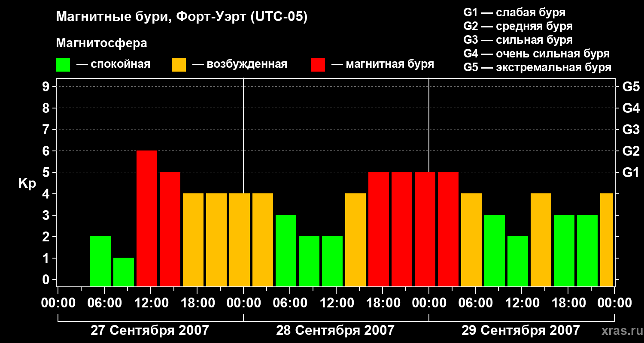This screenshot has width=644, height=343.
Task: Click the "G2 — средняя буря" legend line
Action: click(518, 26)
